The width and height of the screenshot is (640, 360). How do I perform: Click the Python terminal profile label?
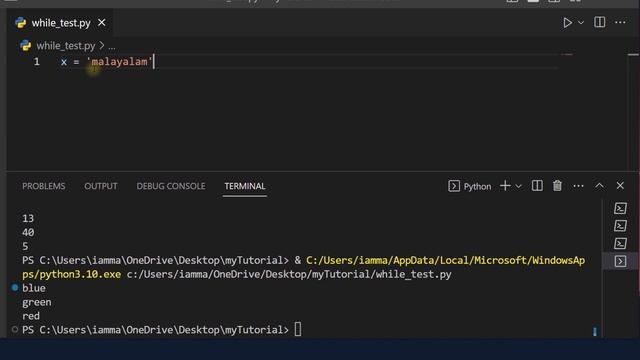tap(470, 186)
